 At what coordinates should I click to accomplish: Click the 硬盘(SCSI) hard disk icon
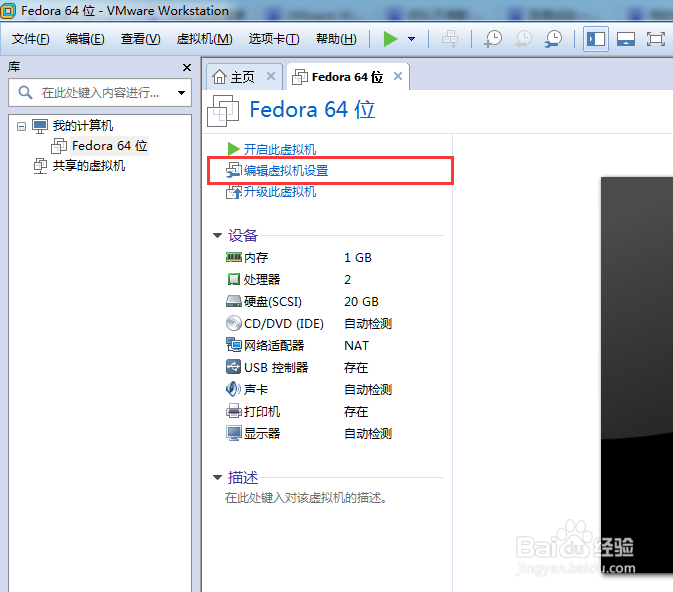point(234,301)
